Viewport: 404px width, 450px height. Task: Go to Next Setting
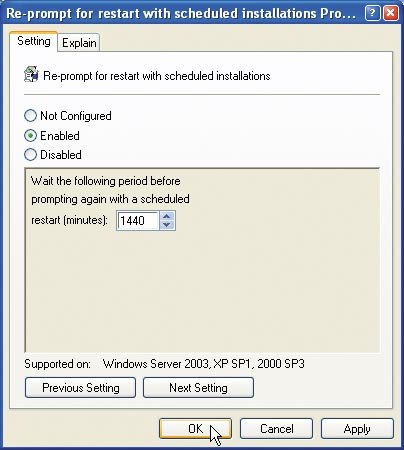(x=198, y=388)
